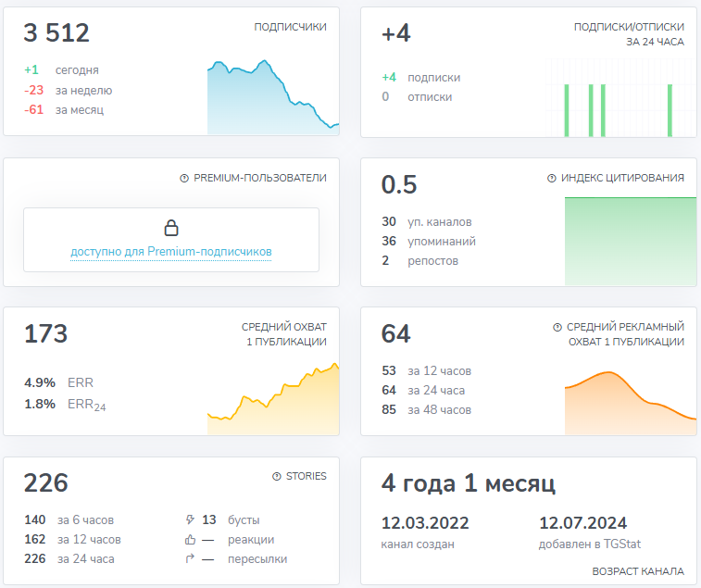Click the subscribers count 3 512
The image size is (701, 588).
[x=56, y=33]
